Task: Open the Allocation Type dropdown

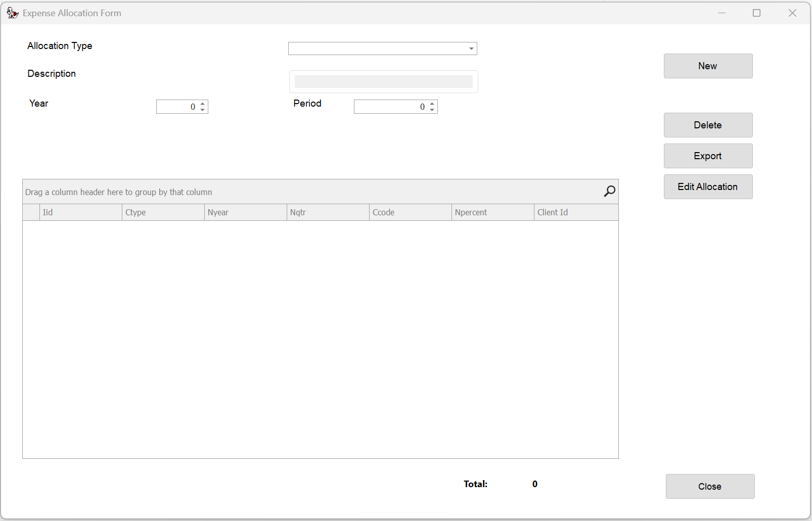Action: [x=471, y=49]
